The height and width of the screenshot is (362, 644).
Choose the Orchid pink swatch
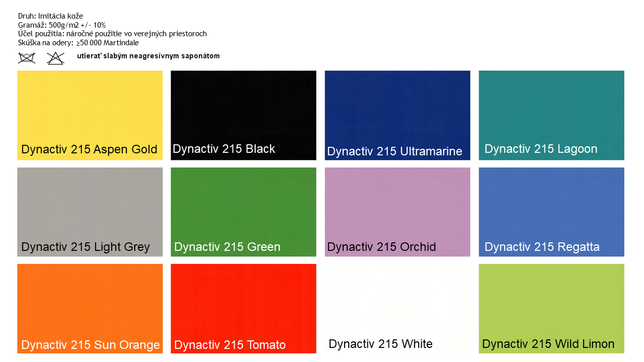tap(397, 212)
